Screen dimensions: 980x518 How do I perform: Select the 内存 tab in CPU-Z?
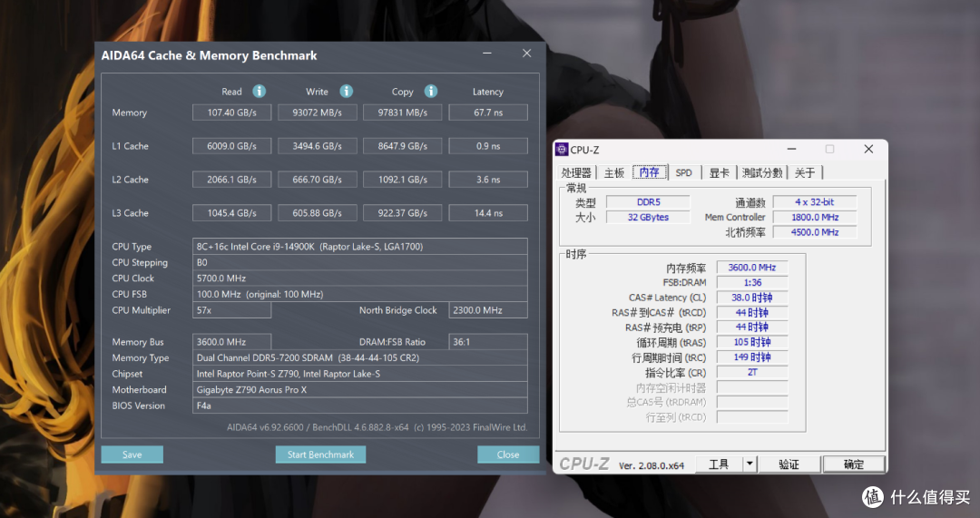coord(650,172)
